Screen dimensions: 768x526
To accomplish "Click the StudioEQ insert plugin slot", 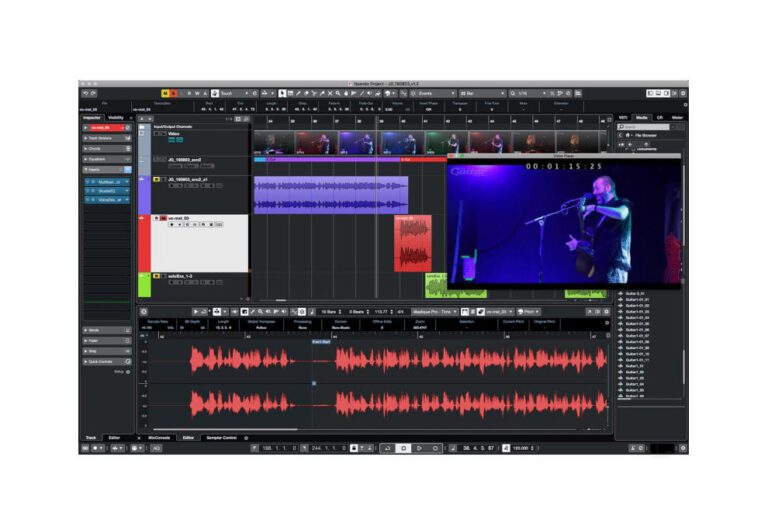I will [107, 191].
